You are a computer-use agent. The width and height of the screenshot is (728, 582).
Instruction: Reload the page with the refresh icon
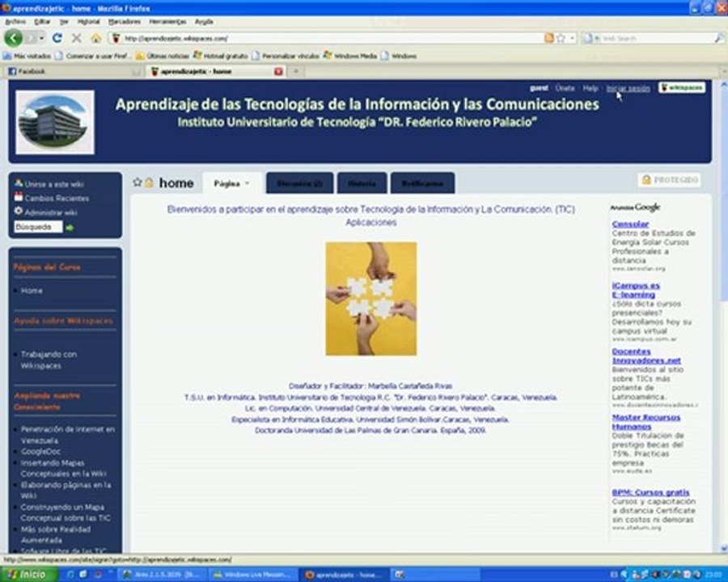(x=57, y=38)
